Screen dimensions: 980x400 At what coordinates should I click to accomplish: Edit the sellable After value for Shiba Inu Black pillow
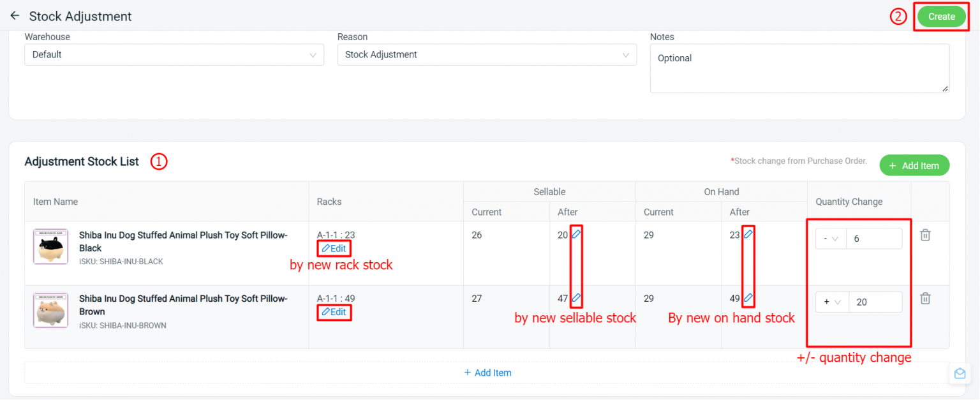[x=576, y=235]
